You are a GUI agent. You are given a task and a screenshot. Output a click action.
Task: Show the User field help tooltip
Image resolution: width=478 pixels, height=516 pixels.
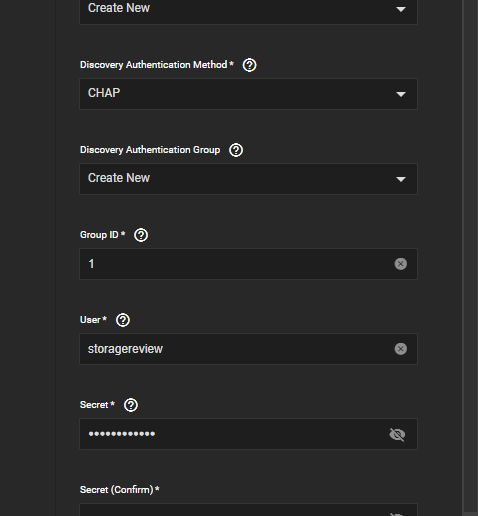(x=123, y=320)
